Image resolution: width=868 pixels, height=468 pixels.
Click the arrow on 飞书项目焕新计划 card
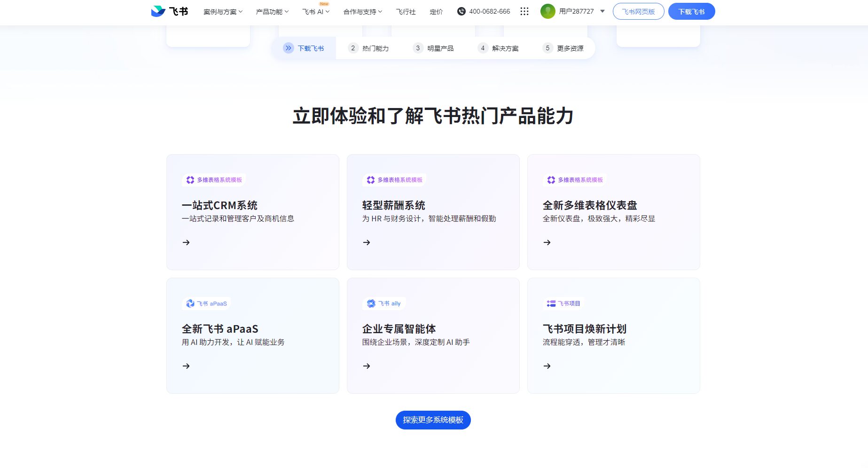(547, 366)
